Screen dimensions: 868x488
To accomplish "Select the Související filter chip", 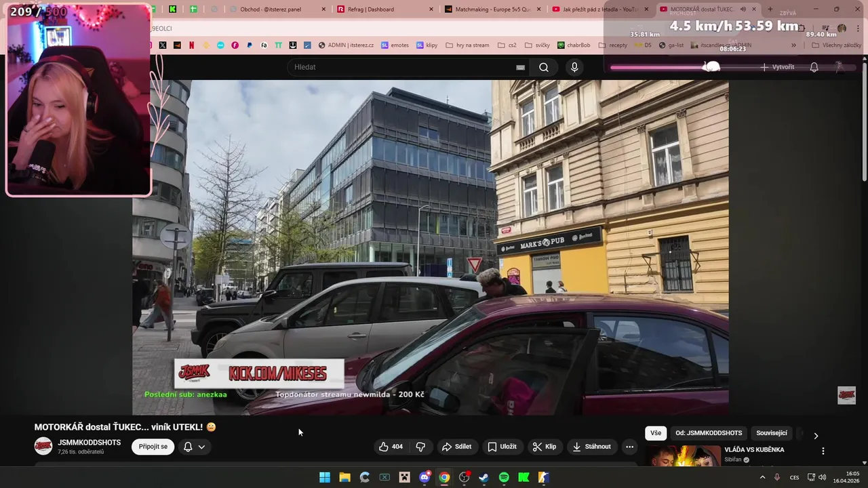I will 772,433.
